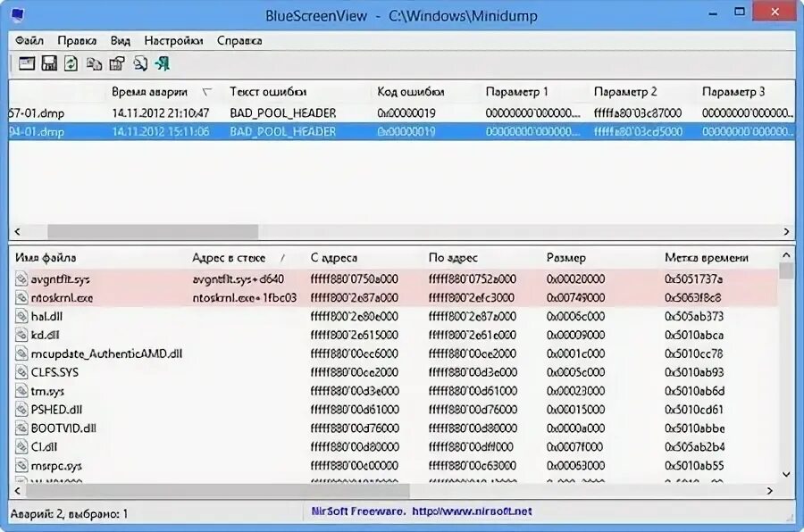
Task: Click the file icon beside avgntflt.sys
Action: 21,279
